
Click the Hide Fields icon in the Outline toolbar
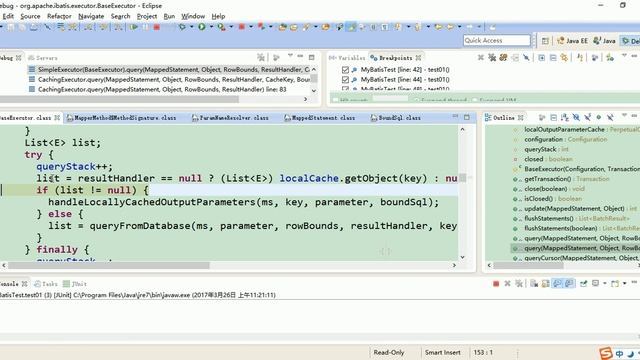point(576,118)
